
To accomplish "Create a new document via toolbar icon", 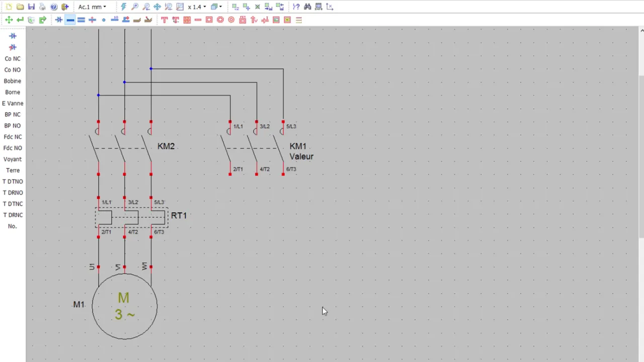I will coord(9,7).
